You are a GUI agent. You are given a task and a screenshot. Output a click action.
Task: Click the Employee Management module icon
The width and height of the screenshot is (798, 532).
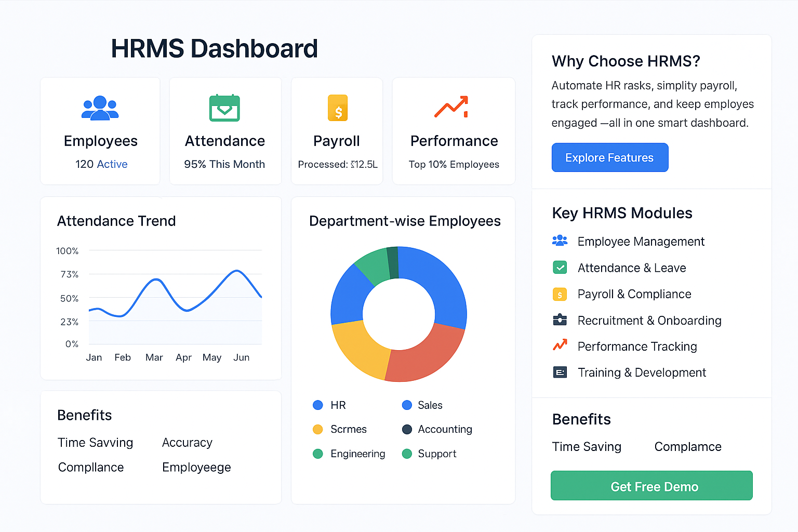point(560,241)
